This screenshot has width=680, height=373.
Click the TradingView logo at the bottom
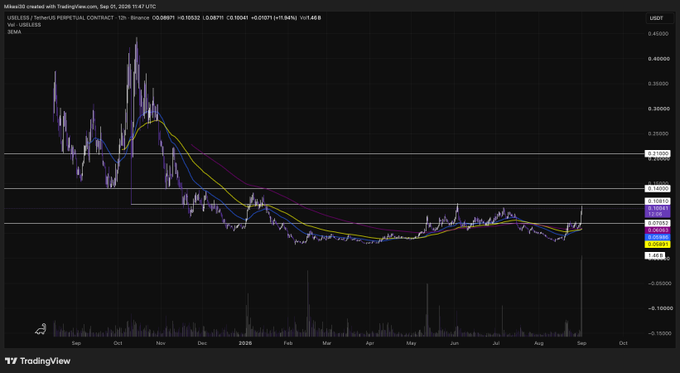point(38,361)
